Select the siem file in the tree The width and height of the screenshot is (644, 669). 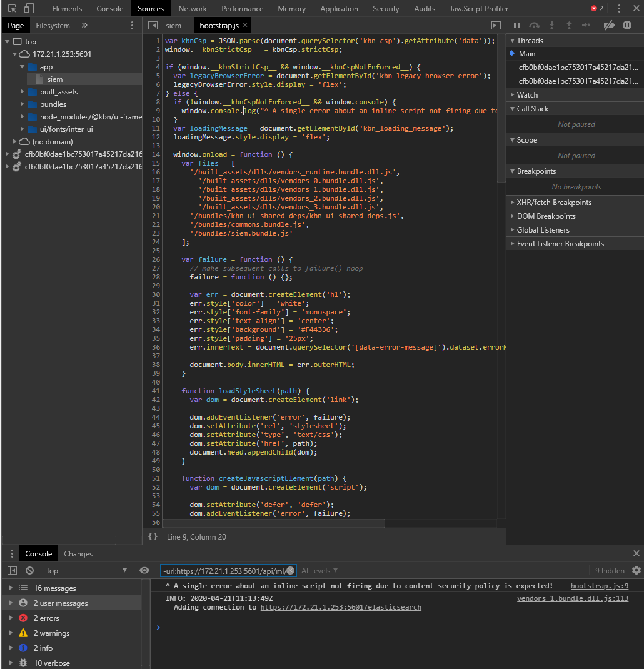[x=55, y=79]
